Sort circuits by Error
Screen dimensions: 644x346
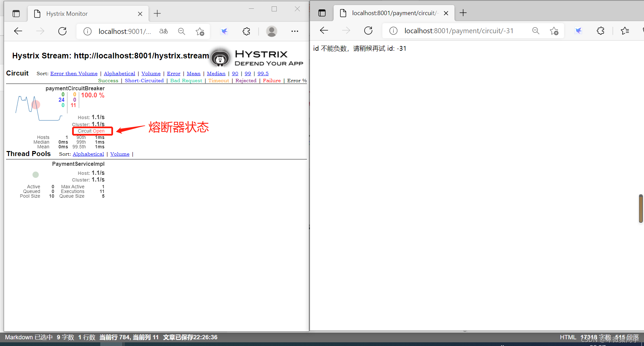pyautogui.click(x=174, y=73)
